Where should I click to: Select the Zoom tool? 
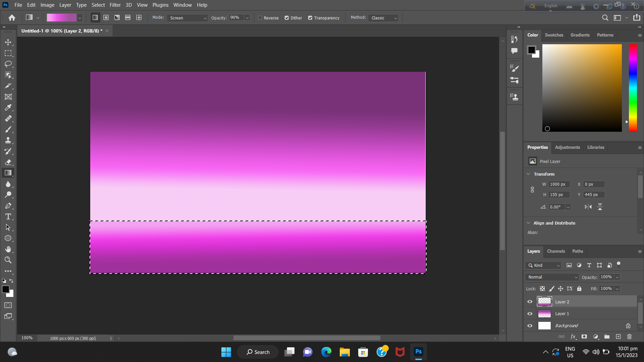(x=8, y=260)
